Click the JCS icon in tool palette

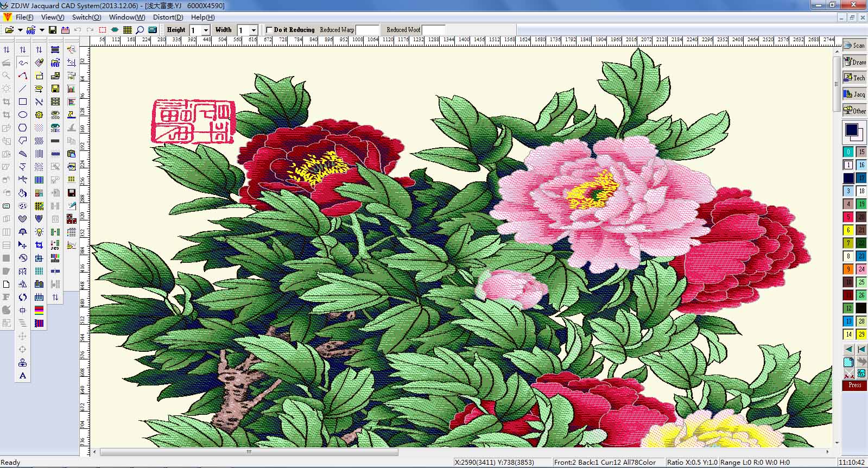click(x=55, y=245)
